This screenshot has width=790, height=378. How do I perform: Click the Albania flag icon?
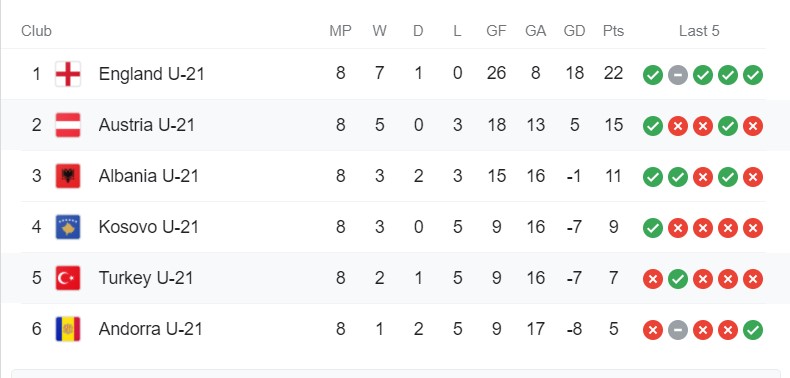pyautogui.click(x=68, y=176)
